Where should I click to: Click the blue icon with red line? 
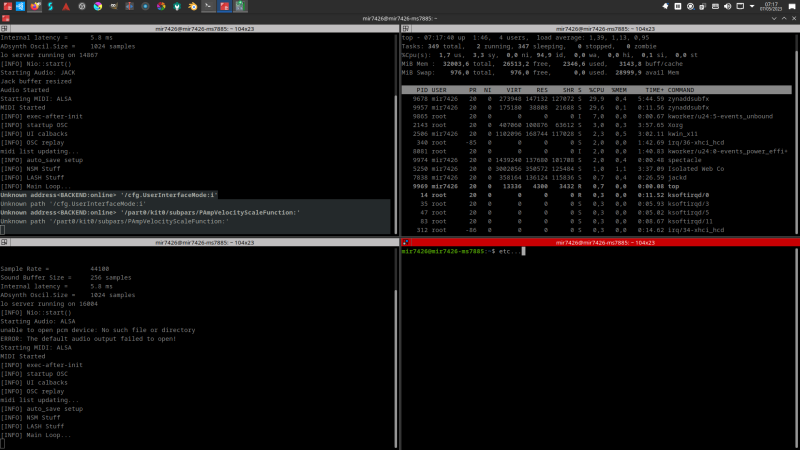(129, 6)
